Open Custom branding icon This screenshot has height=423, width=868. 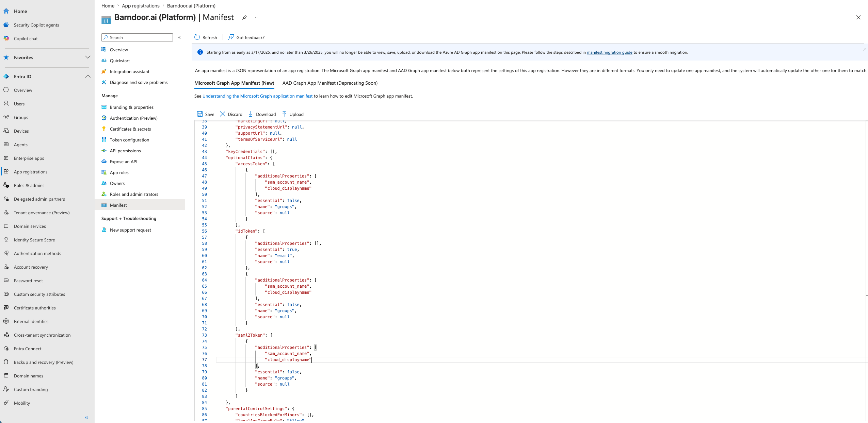(6, 389)
